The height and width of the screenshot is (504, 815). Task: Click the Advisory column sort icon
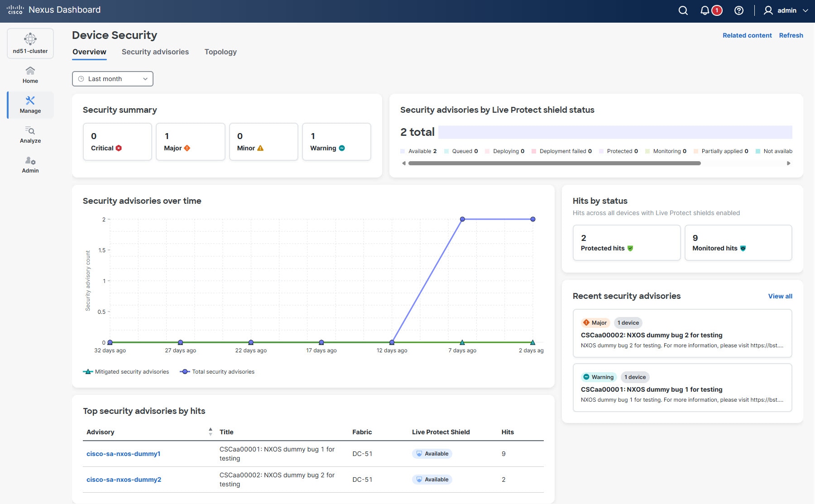point(210,432)
